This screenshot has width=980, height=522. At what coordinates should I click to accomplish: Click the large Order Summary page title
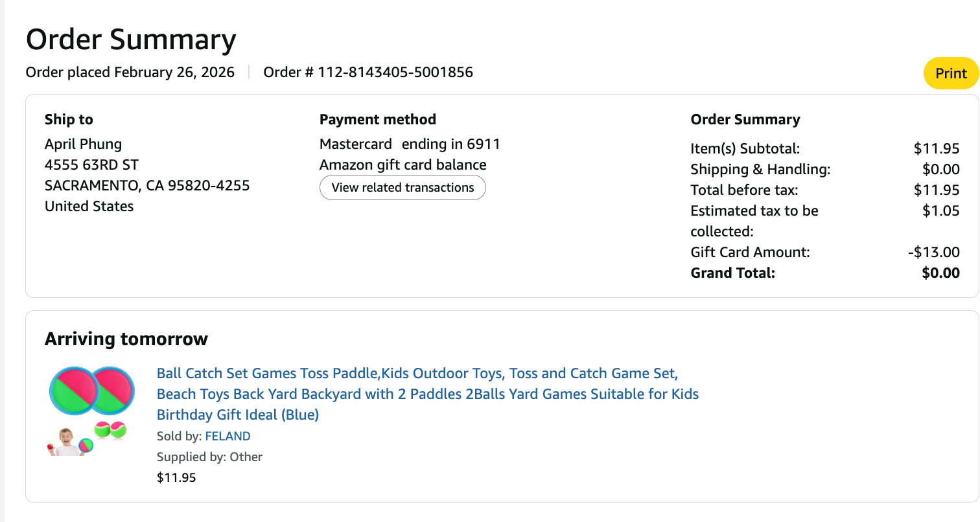[131, 40]
